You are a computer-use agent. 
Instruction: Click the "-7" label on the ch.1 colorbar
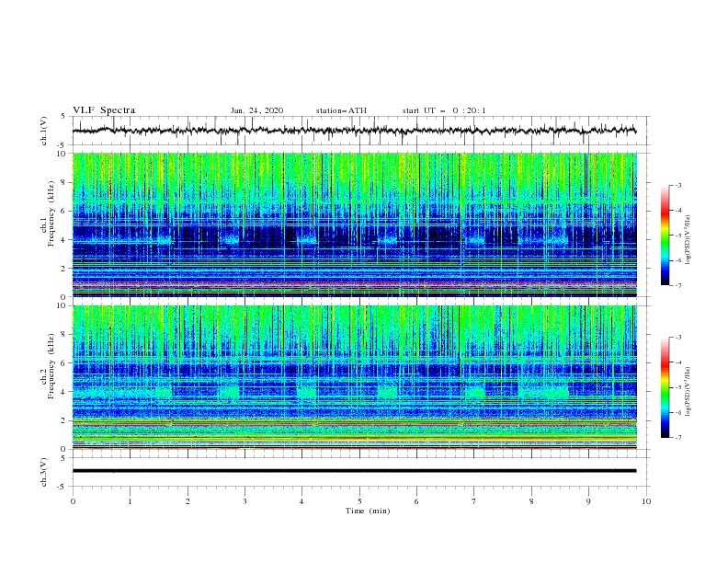tap(678, 285)
